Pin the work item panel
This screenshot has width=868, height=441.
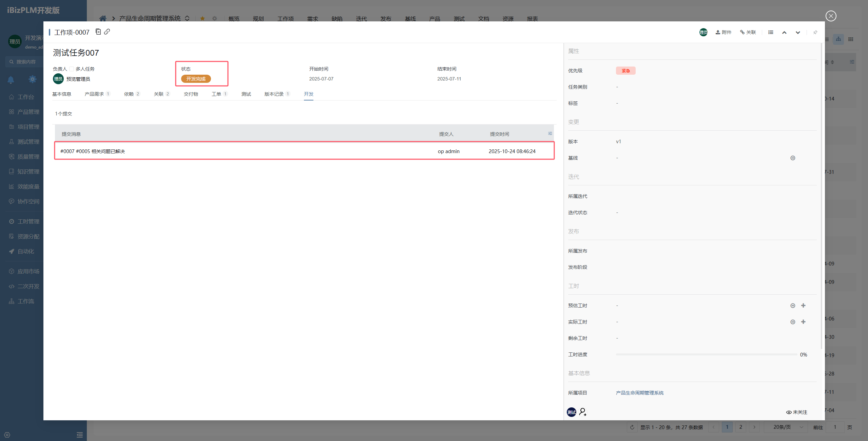pos(815,32)
